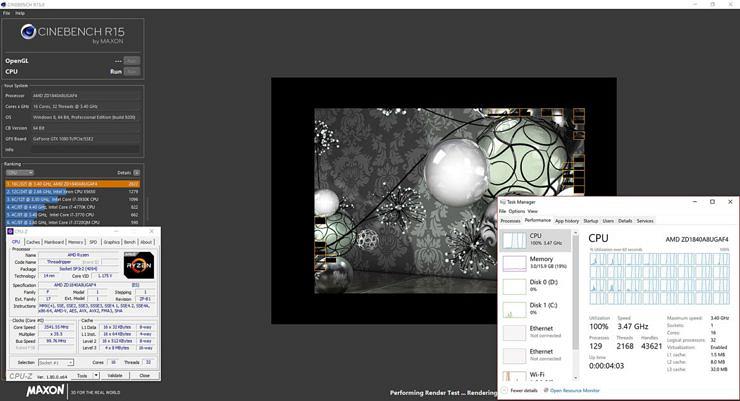Select CPU in Task Manager sidebar

[536, 239]
